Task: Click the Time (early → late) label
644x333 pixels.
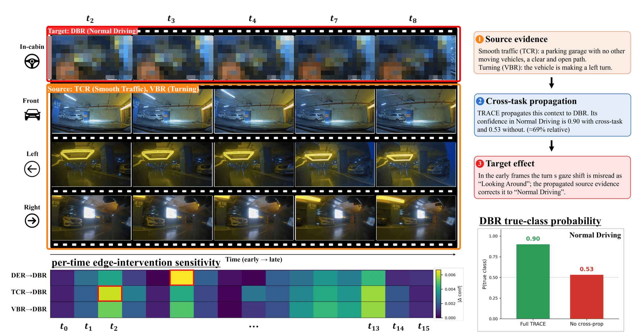Action: (x=254, y=259)
